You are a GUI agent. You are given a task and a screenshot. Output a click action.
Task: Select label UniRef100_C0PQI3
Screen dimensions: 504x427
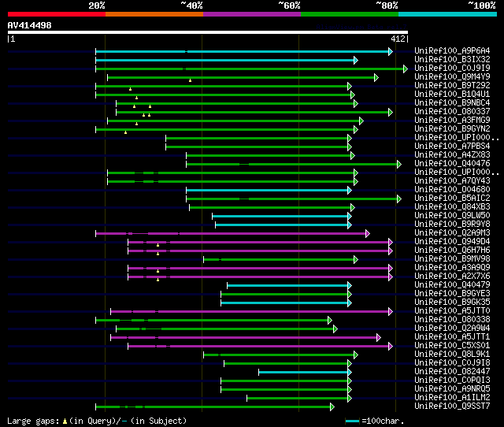pos(452,381)
